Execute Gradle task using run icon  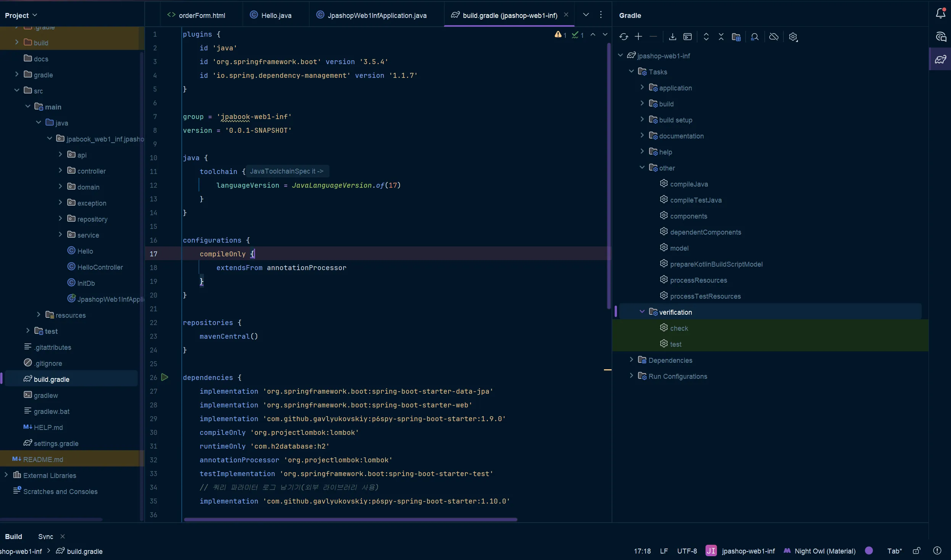click(688, 37)
